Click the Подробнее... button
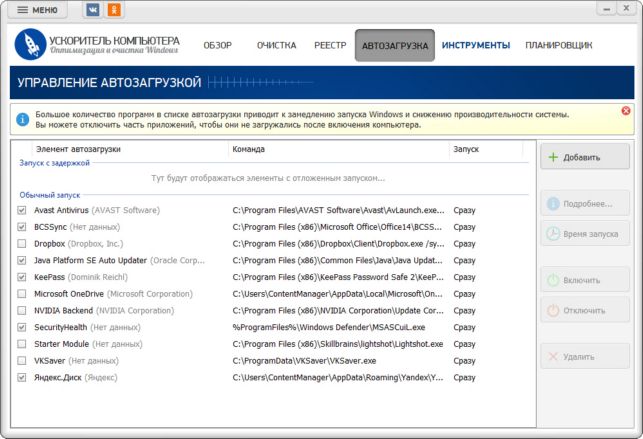Image resolution: width=643 pixels, height=439 pixels. pyautogui.click(x=585, y=204)
